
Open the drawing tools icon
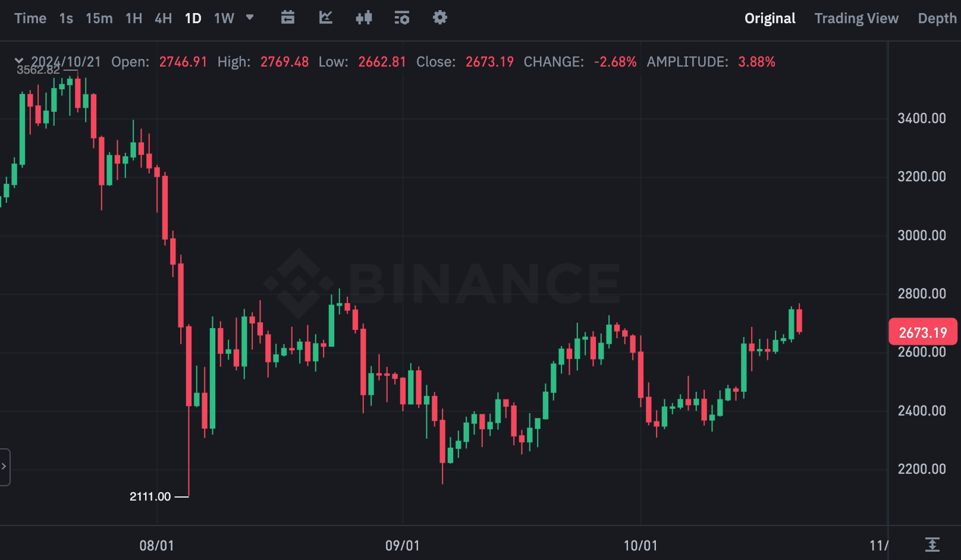tap(326, 17)
